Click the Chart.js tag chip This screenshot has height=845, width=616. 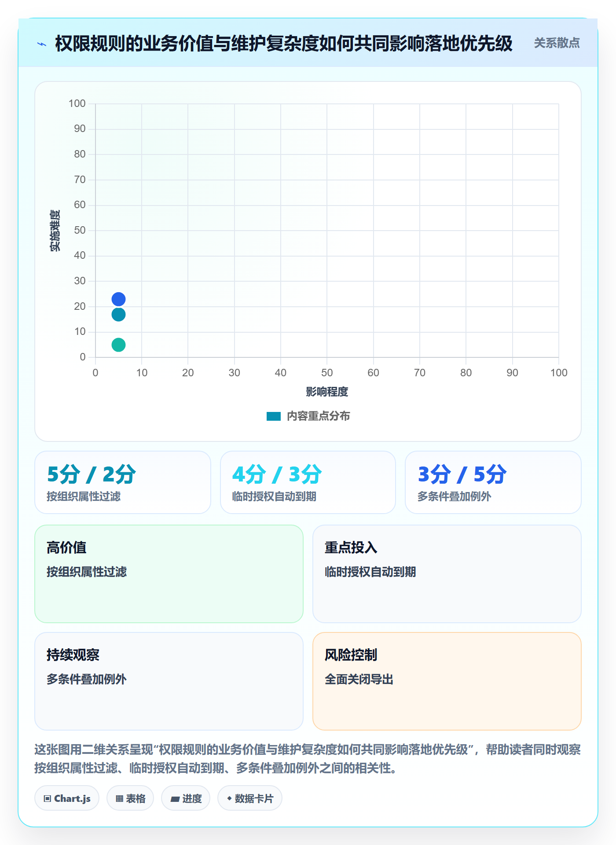(x=67, y=798)
